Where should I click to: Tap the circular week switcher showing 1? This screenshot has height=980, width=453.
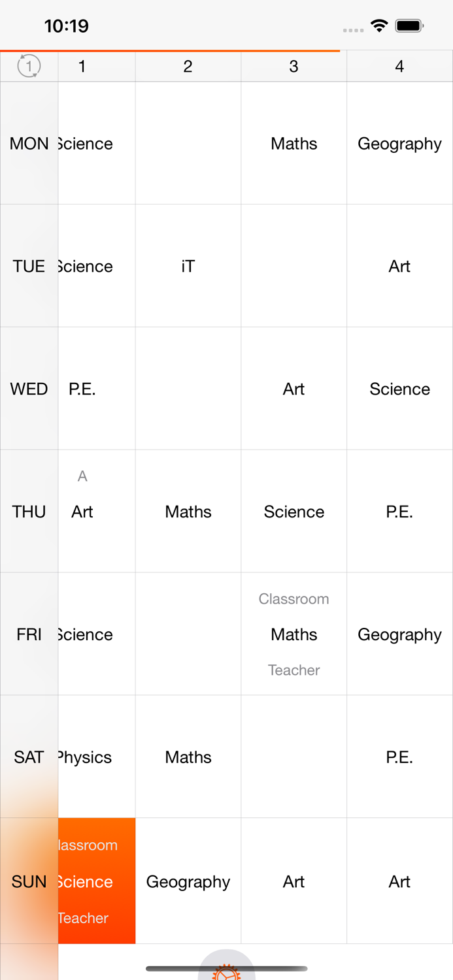pos(29,65)
